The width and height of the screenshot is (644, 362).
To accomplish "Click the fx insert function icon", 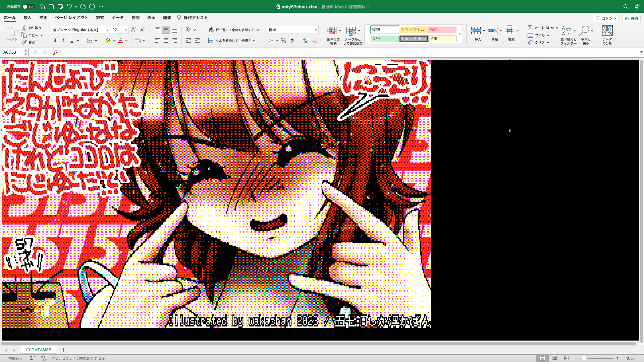I will (56, 52).
